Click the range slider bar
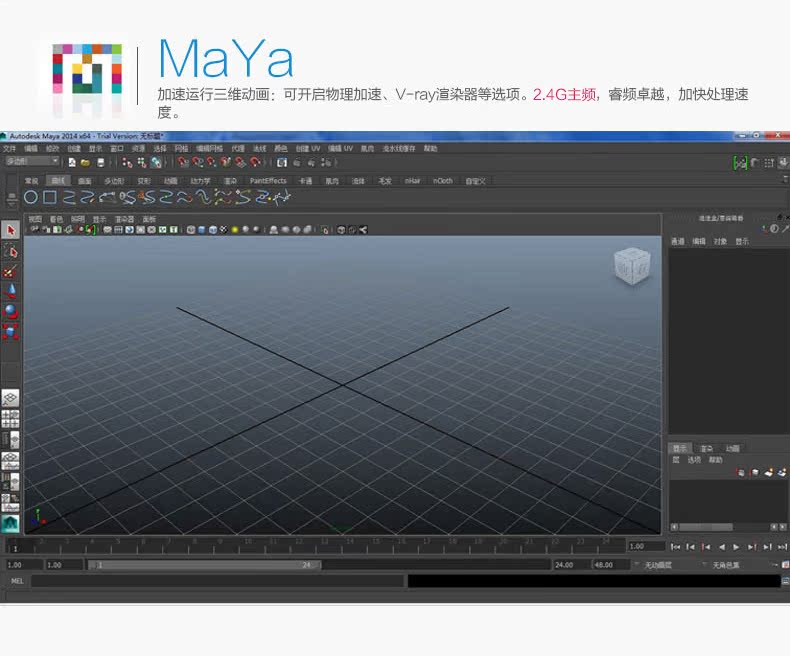The width and height of the screenshot is (790, 656). pyautogui.click(x=205, y=565)
